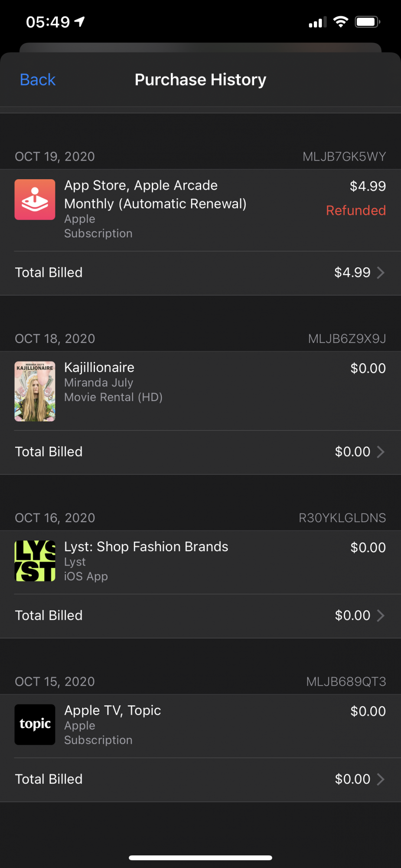Open Topic Total Billed detail chevron
Viewport: 401px width, 868px height.
381,779
